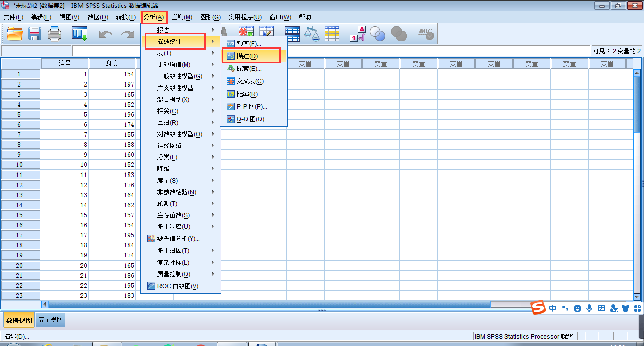Expand the 描述统计 submenu
Image resolution: width=644 pixels, height=346 pixels.
(181, 42)
